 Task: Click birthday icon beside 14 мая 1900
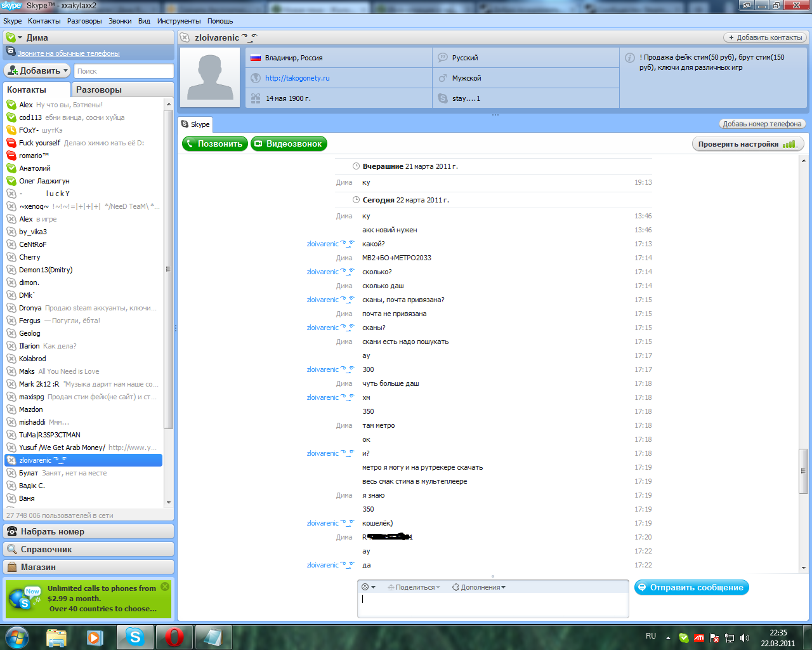(x=256, y=98)
